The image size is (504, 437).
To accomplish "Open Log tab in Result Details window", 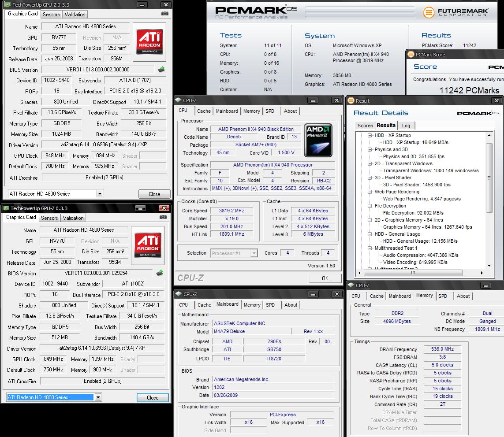I will click(x=406, y=126).
